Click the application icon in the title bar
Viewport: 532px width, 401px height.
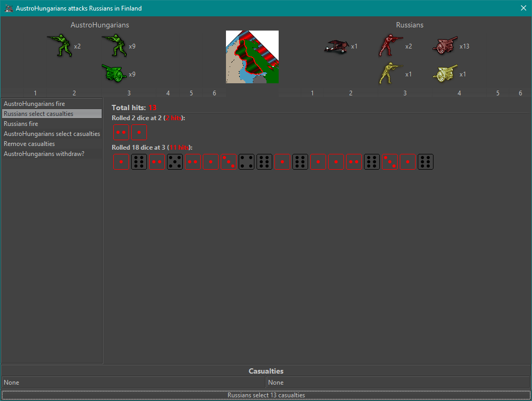click(8, 8)
